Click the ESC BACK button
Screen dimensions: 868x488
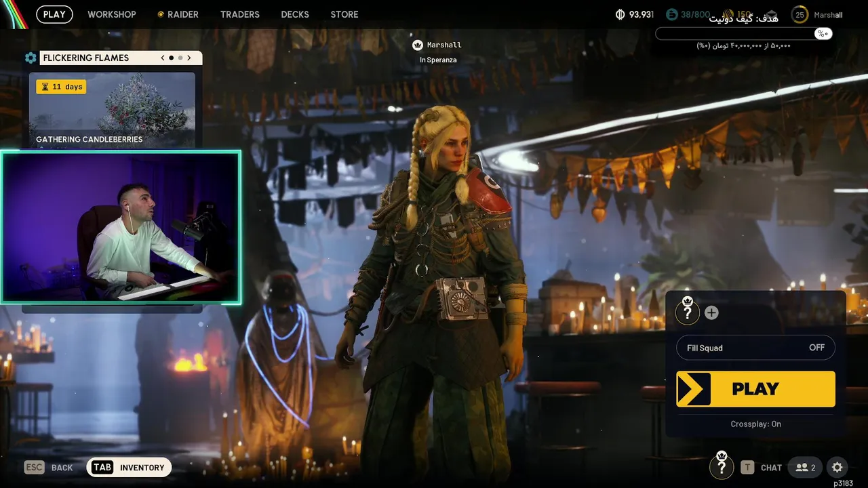click(x=48, y=467)
